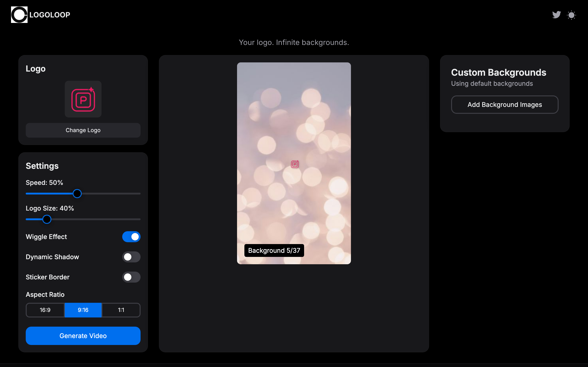Click the Change Logo button

[83, 130]
